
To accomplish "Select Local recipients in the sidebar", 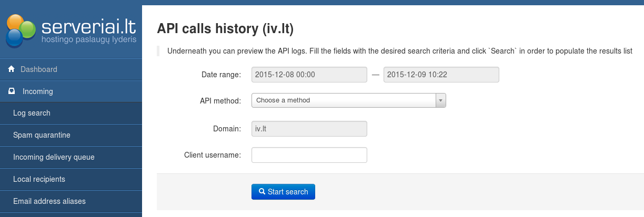I will (x=39, y=179).
